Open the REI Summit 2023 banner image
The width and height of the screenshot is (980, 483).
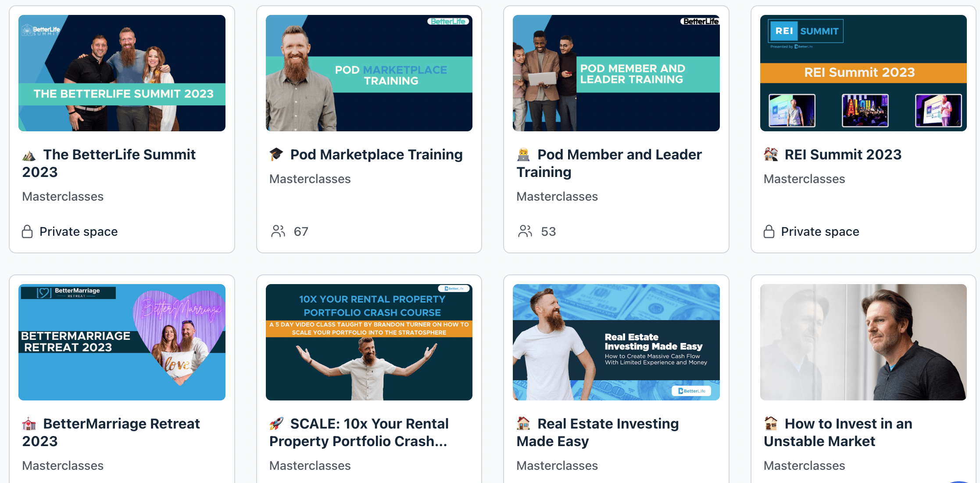(863, 73)
